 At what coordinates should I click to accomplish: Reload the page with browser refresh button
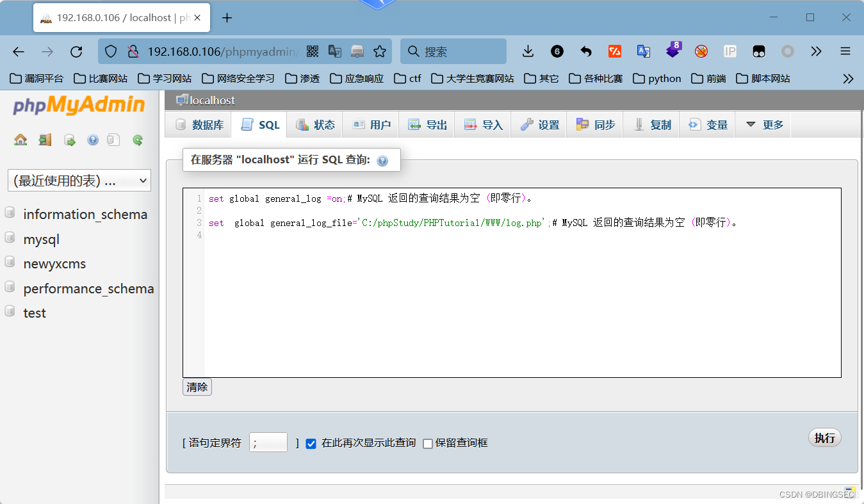pyautogui.click(x=76, y=52)
